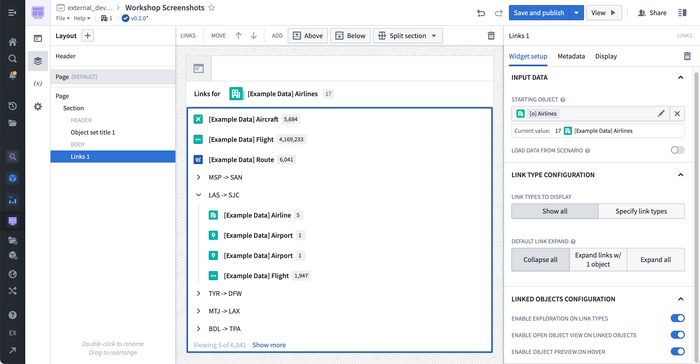Open the File menu
The image size is (700, 364).
62,18
